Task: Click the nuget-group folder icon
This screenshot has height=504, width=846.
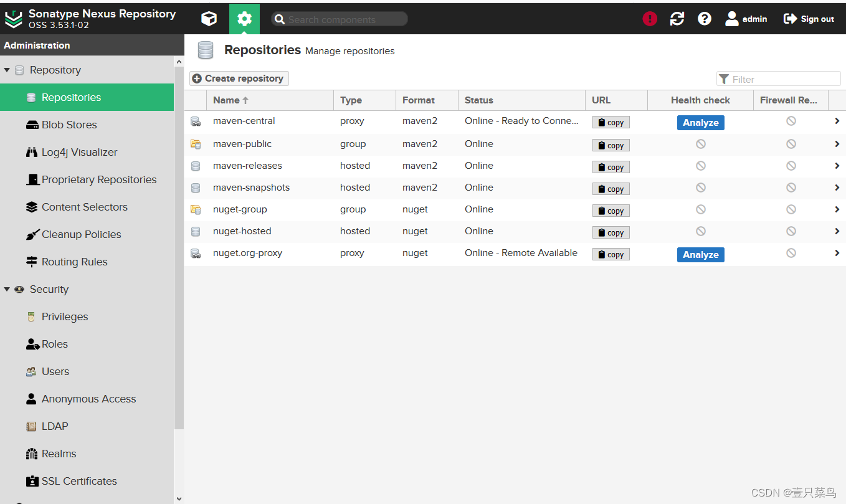Action: pyautogui.click(x=196, y=209)
